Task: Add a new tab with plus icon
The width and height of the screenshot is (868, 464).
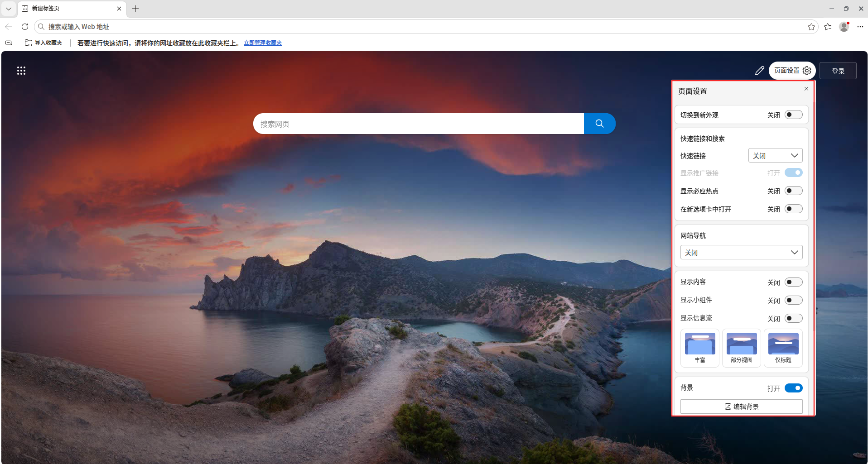Action: [135, 9]
